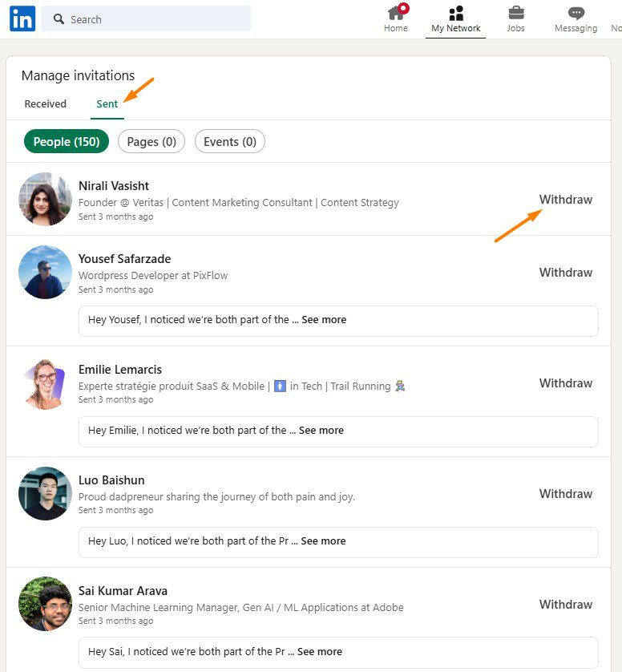The height and width of the screenshot is (672, 622).
Task: Click 'Experte stratégie produit SaaS' headline
Action: click(242, 386)
